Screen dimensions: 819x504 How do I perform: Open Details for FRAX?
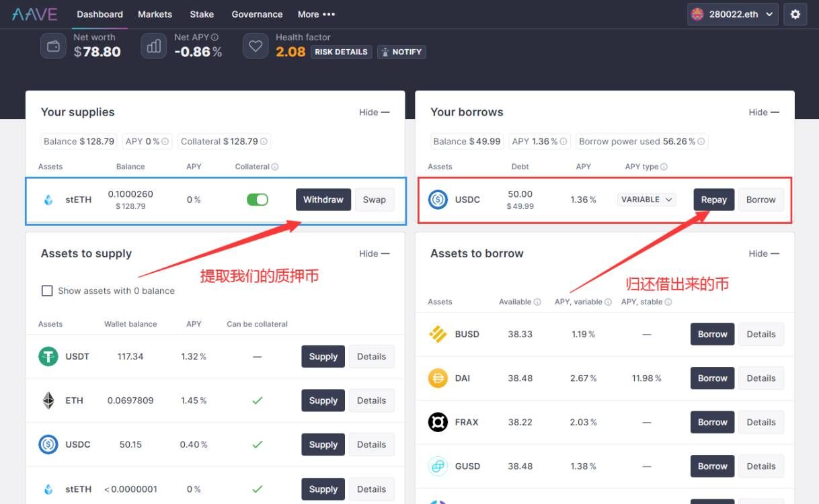(761, 422)
